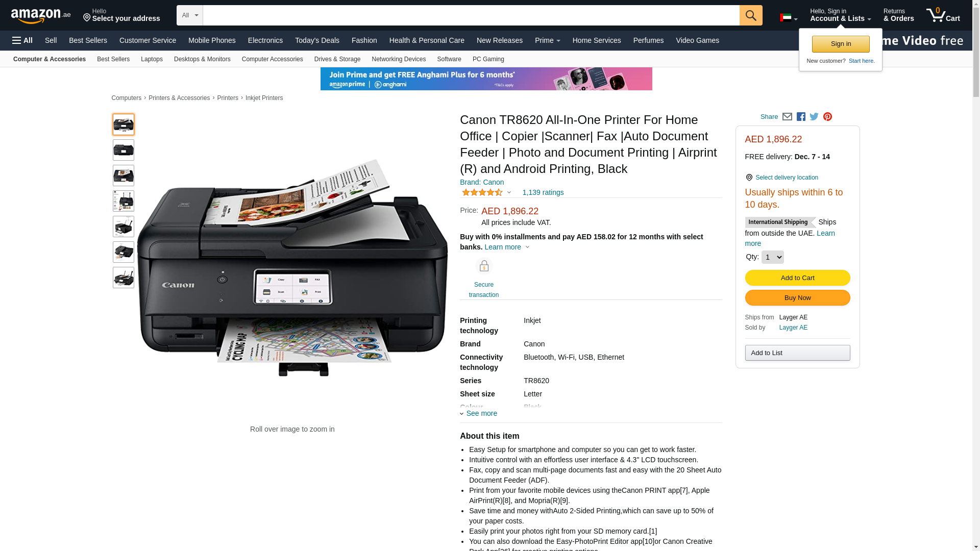Go to Amazon.ae home logo
Screen dimensions: 980x551
[x=41, y=16]
